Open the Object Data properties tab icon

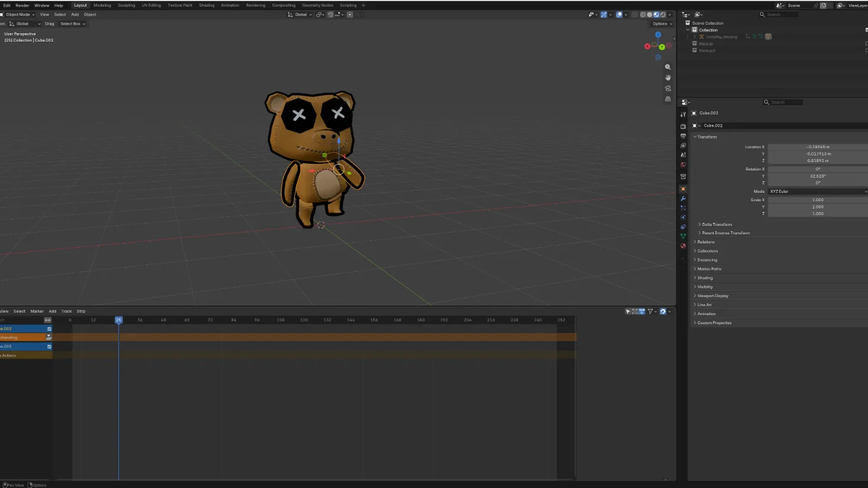pyautogui.click(x=683, y=236)
